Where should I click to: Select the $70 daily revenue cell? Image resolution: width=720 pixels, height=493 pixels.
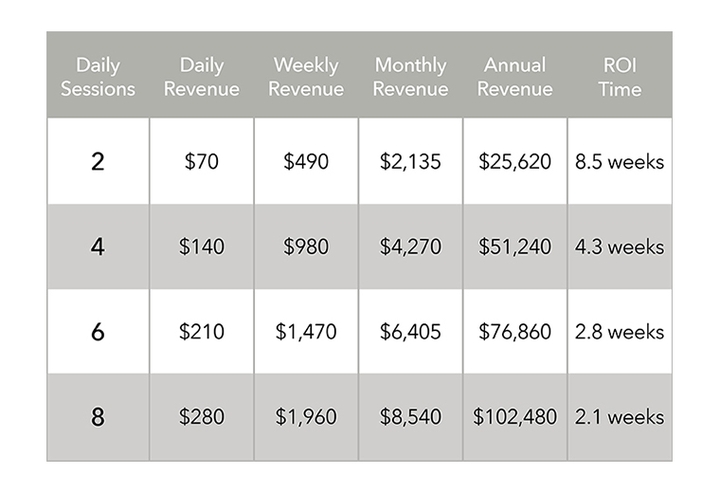(202, 161)
